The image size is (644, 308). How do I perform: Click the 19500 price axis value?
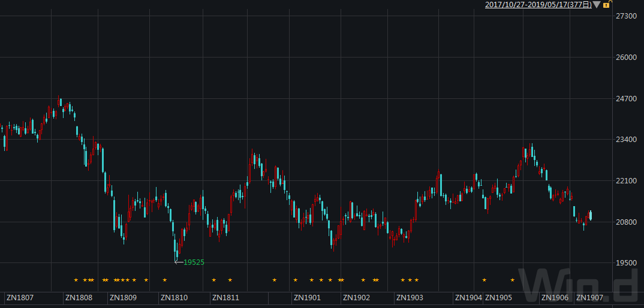626,263
